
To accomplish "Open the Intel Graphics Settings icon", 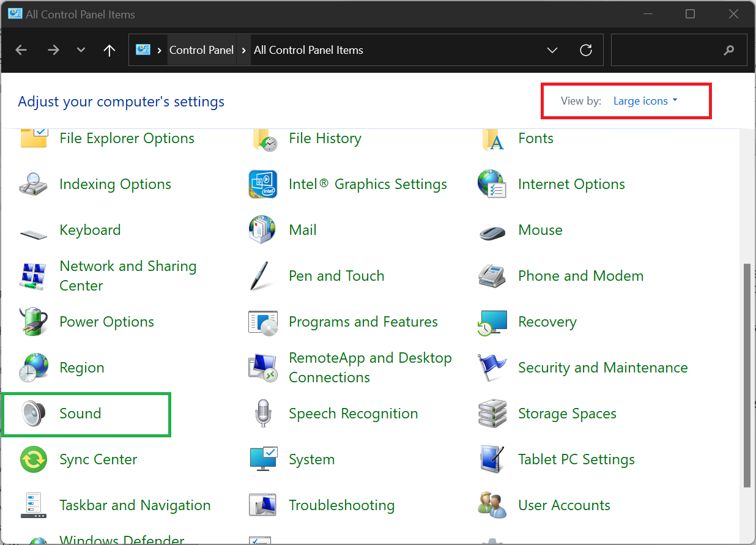I will pyautogui.click(x=263, y=184).
